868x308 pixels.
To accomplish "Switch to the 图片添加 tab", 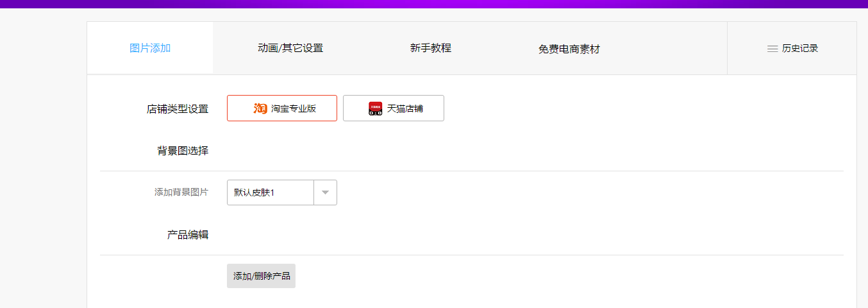I will 150,48.
